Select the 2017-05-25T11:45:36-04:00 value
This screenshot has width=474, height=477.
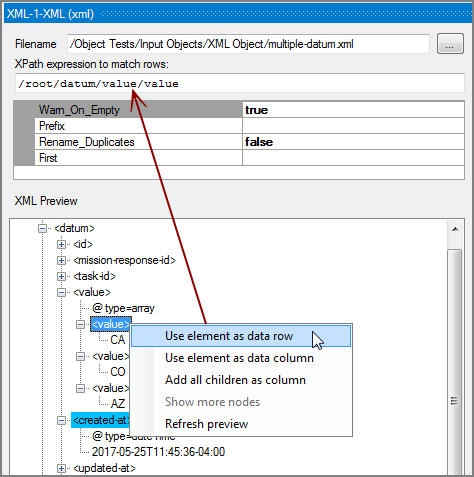tap(158, 452)
